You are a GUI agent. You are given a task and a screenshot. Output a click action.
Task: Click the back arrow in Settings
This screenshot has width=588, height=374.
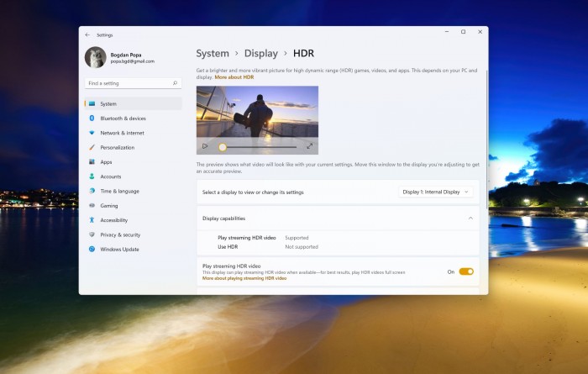[x=87, y=34]
